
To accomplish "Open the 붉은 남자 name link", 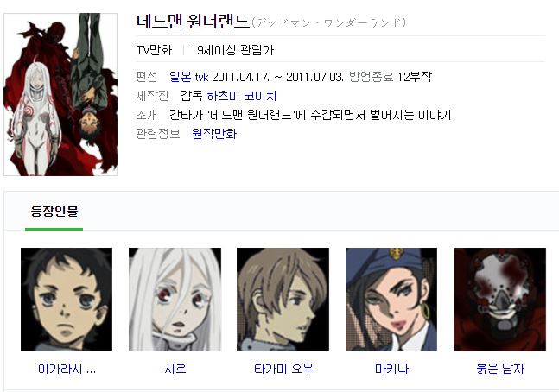I will pyautogui.click(x=500, y=369).
